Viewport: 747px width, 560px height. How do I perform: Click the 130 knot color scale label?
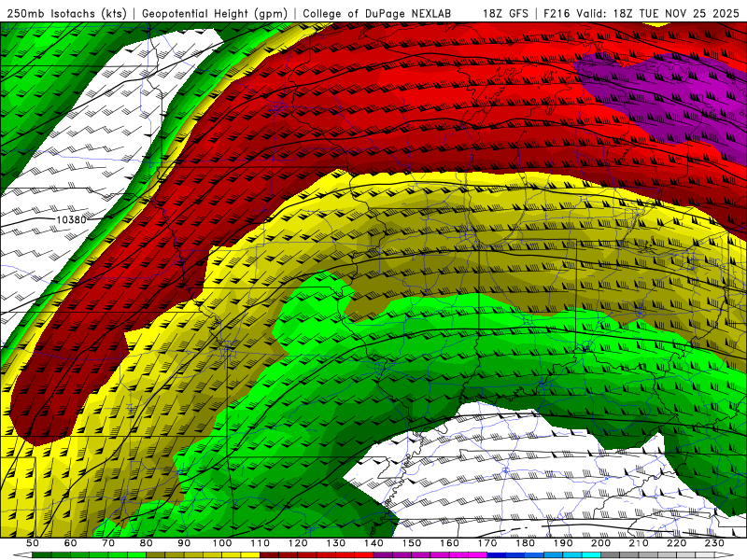[x=335, y=543]
